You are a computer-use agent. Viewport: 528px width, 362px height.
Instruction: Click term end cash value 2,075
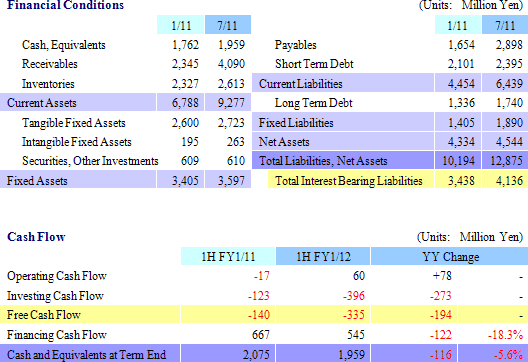click(256, 355)
